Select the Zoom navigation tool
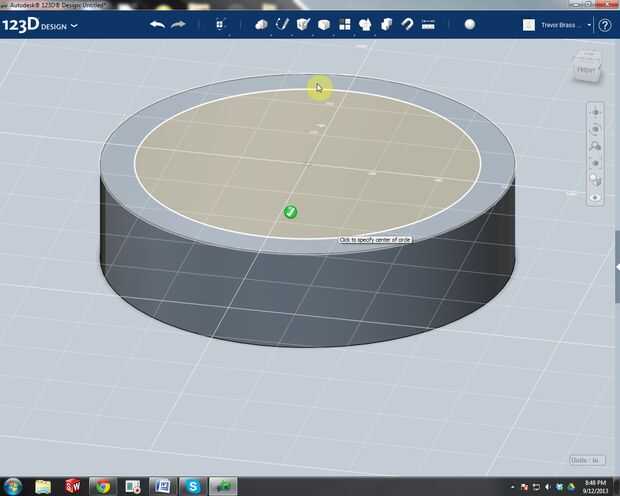 pos(595,146)
